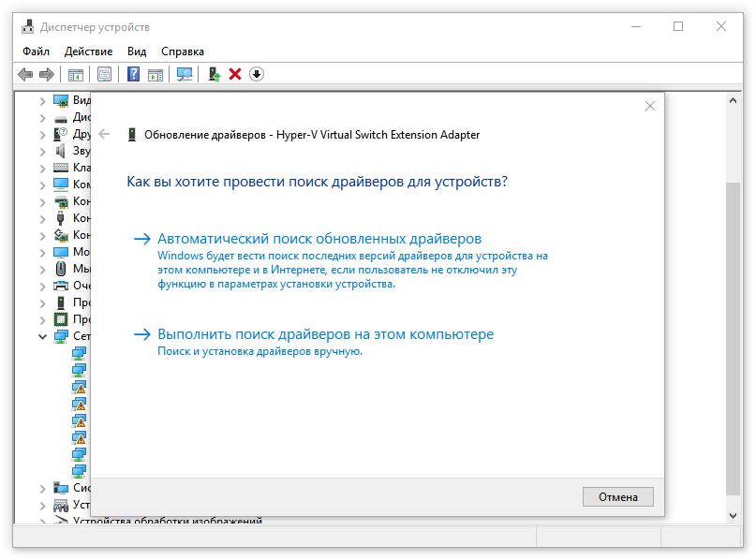This screenshot has height=560, width=756.
Task: Open Properties via the toolbar sheet icon
Action: pyautogui.click(x=104, y=74)
